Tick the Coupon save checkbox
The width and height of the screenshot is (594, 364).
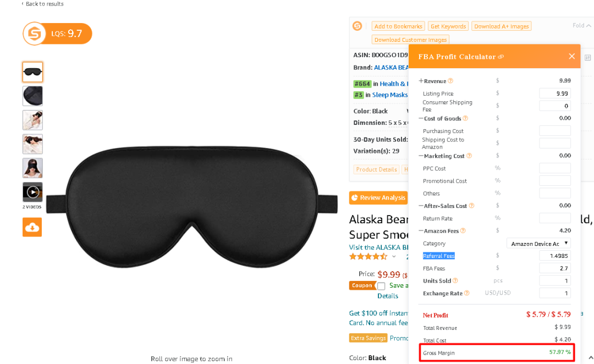[381, 286]
